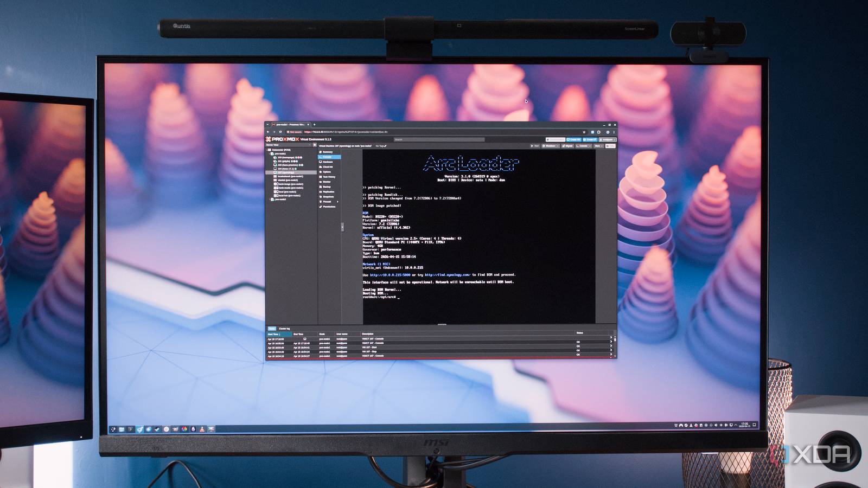
Task: Click the Create VM button
Action: pos(575,139)
